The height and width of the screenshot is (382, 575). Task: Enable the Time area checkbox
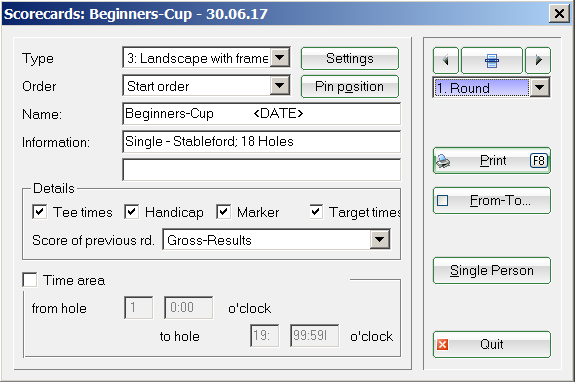pos(30,280)
